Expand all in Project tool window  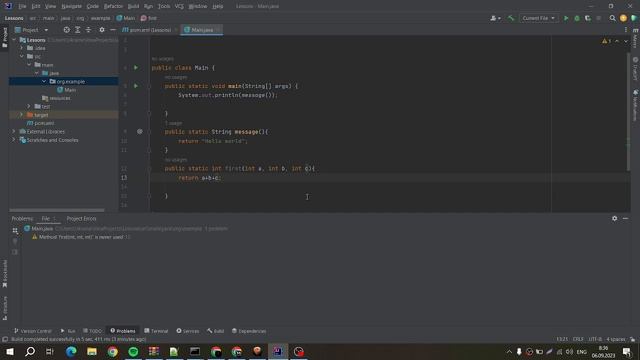pos(78,30)
